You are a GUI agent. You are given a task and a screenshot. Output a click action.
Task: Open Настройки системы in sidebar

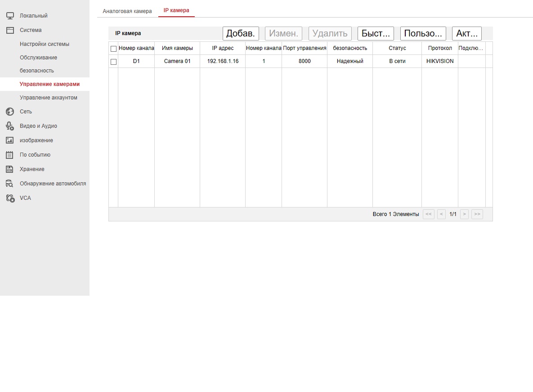pos(45,44)
